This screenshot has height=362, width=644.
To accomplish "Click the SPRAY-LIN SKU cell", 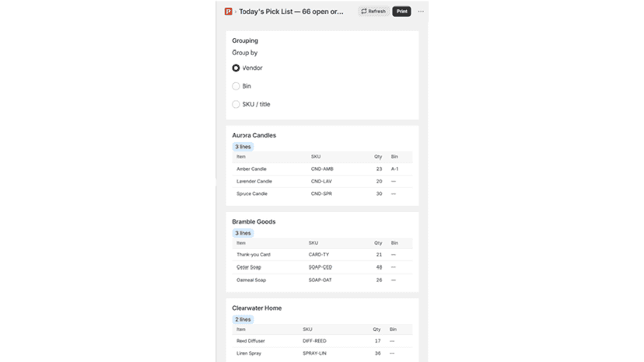I will pyautogui.click(x=314, y=353).
